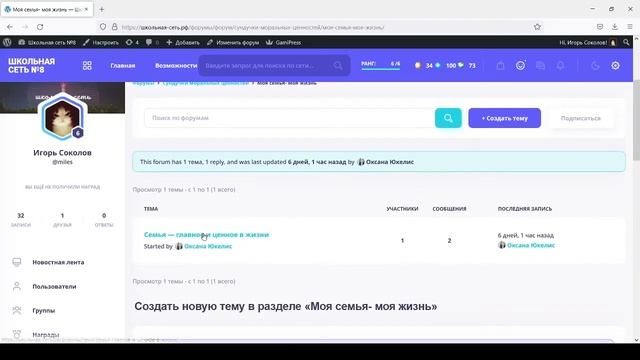Screen dimensions: 640x360
Task: Open the grid menu icon in header
Action: tap(87, 66)
